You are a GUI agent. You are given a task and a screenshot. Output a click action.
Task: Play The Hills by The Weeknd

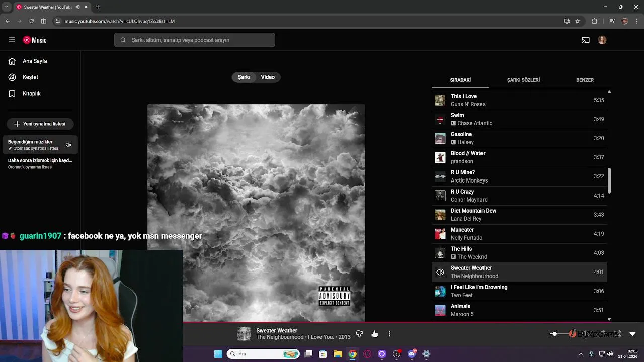coord(519,253)
